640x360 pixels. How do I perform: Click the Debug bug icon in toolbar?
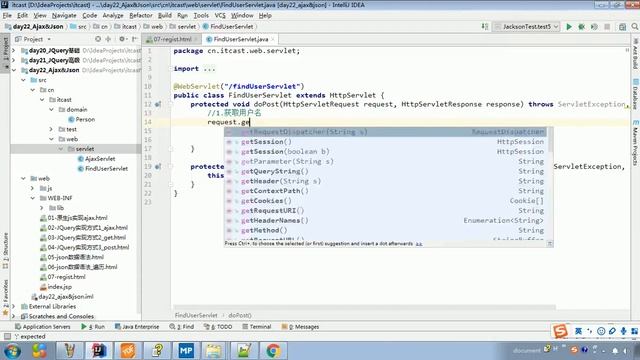581,27
